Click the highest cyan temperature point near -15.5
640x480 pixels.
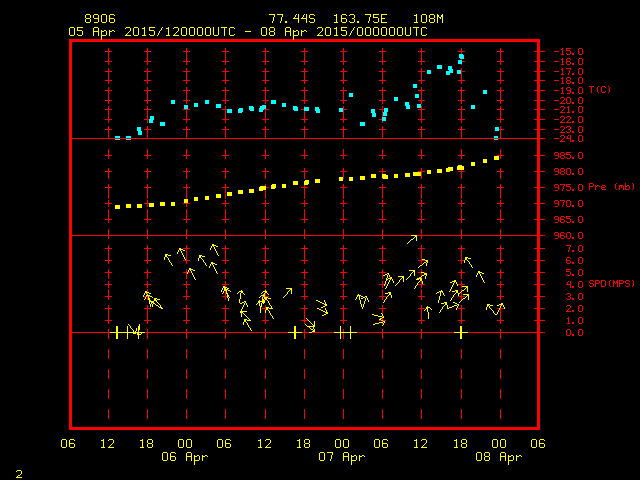[461, 57]
